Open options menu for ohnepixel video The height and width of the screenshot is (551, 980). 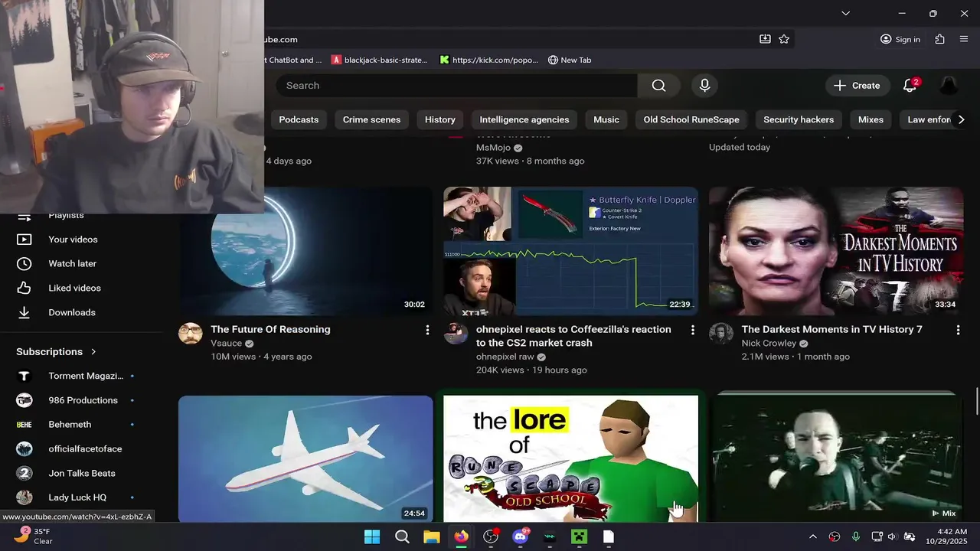pos(693,330)
